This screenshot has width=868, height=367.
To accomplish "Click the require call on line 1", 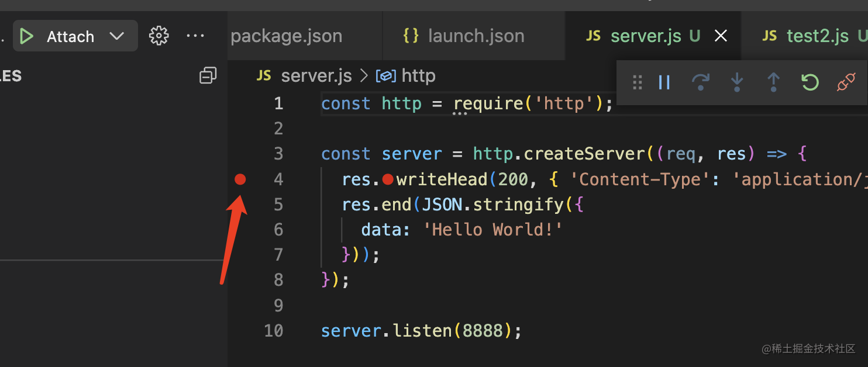I will (x=488, y=104).
